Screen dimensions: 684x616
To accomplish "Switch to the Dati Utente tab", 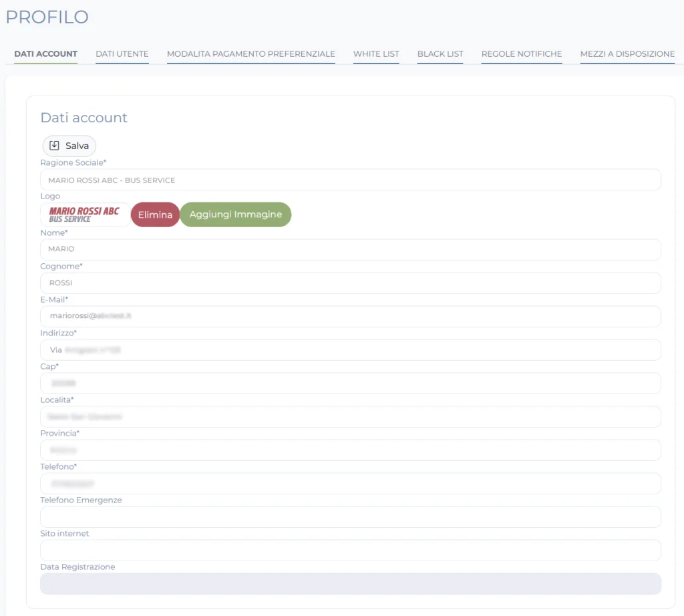I will 122,54.
